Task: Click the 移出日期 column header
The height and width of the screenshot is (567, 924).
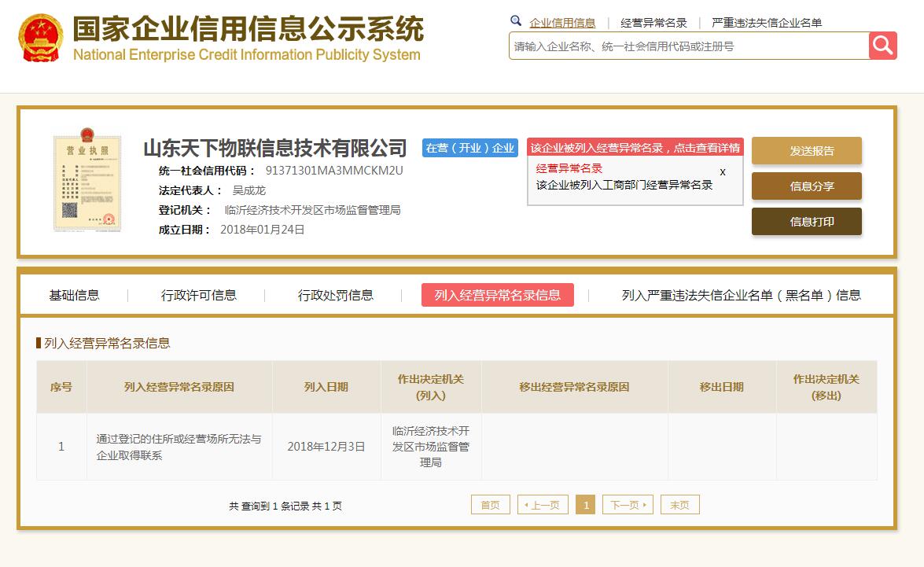Action: point(722,387)
